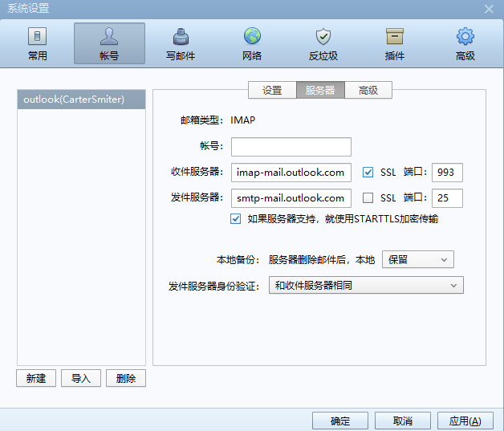The image size is (504, 431).
Task: Open the 保留 local backup dropdown
Action: point(418,259)
